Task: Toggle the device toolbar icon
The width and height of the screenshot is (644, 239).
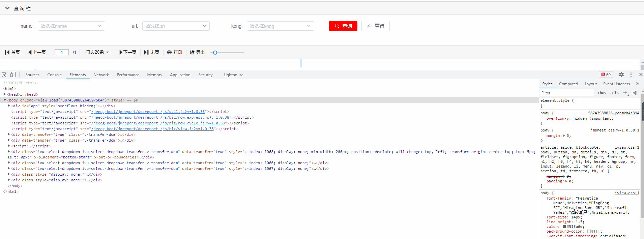Action: [13, 75]
